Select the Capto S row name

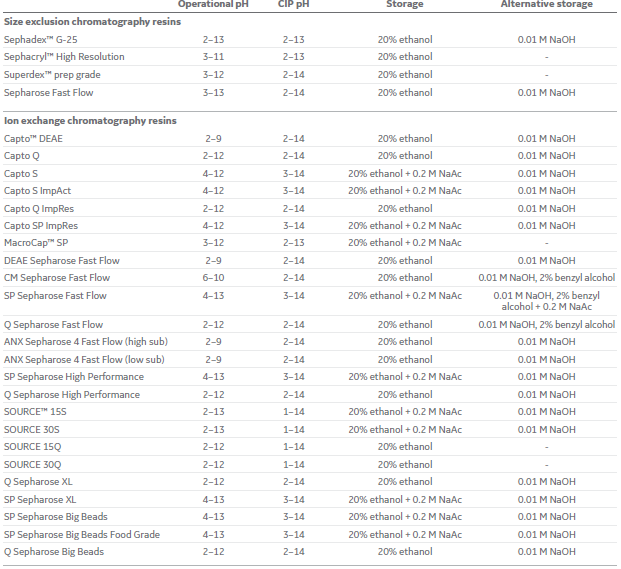(21, 173)
